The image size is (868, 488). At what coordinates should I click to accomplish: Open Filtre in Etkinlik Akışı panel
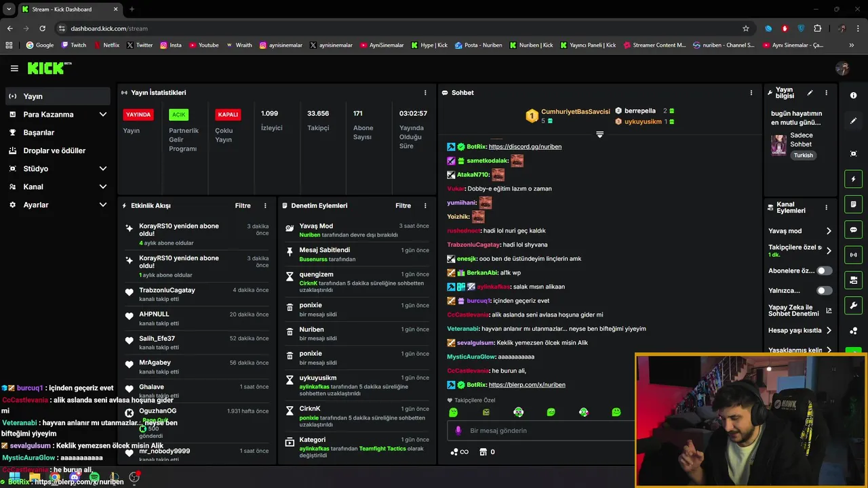[243, 205]
